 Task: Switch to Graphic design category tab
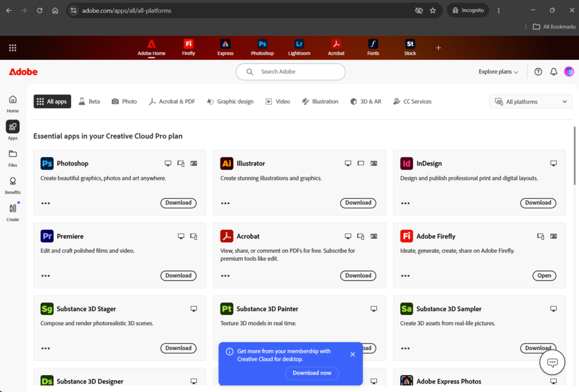pyautogui.click(x=231, y=102)
